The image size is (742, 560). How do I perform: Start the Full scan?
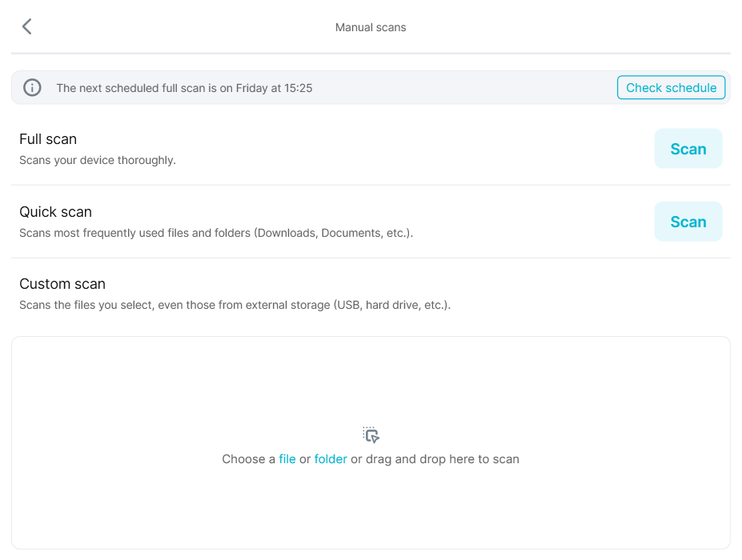click(x=688, y=149)
